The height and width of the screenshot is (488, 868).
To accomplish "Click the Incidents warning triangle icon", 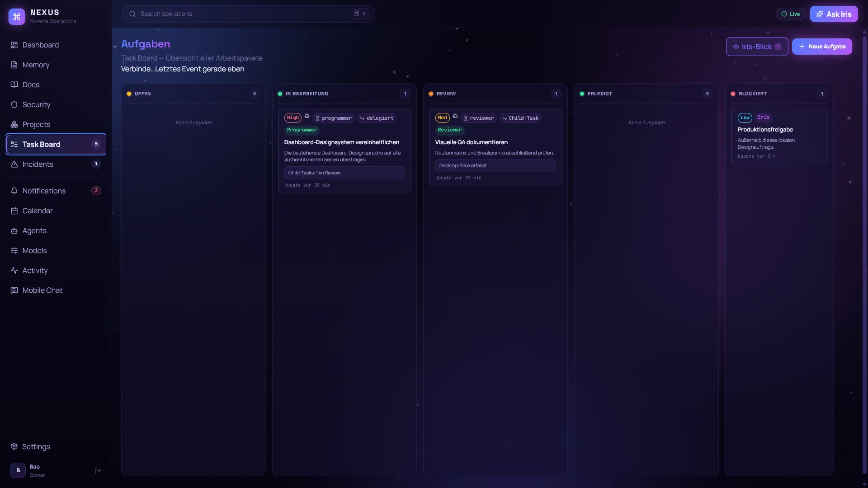I will point(14,164).
